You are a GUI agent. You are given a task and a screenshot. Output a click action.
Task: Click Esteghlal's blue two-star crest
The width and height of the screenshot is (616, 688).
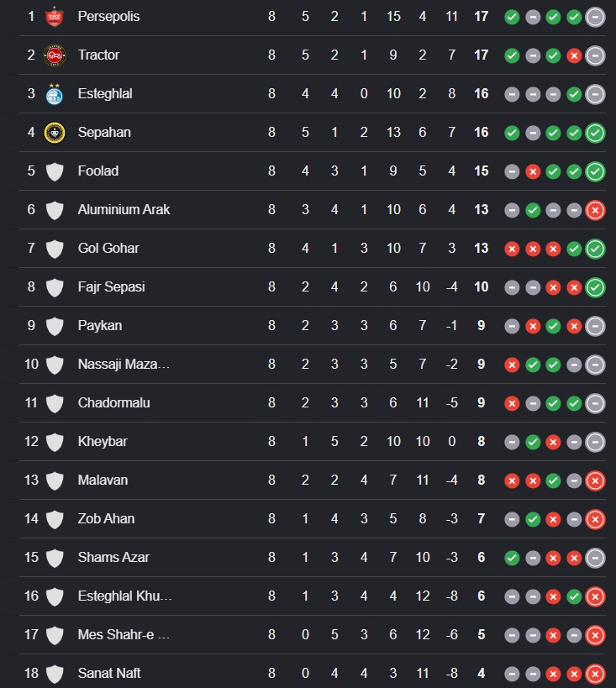pos(55,94)
